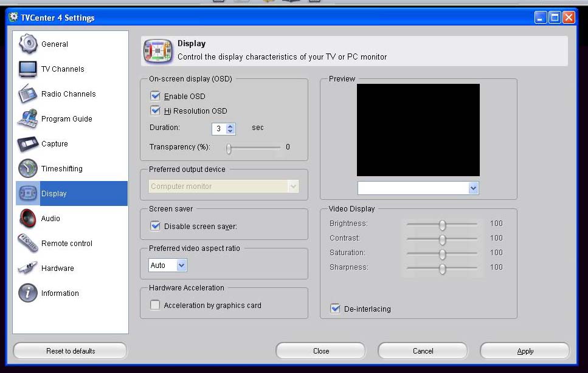This screenshot has width=588, height=373.
Task: Click the Sharpness slider handle
Action: point(443,269)
